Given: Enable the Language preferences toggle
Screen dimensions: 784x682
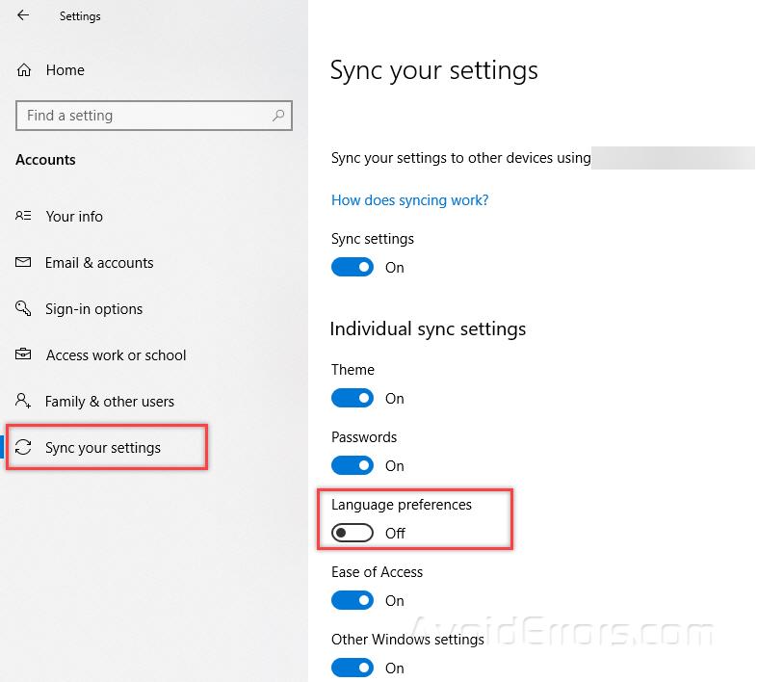Looking at the screenshot, I should tap(353, 534).
